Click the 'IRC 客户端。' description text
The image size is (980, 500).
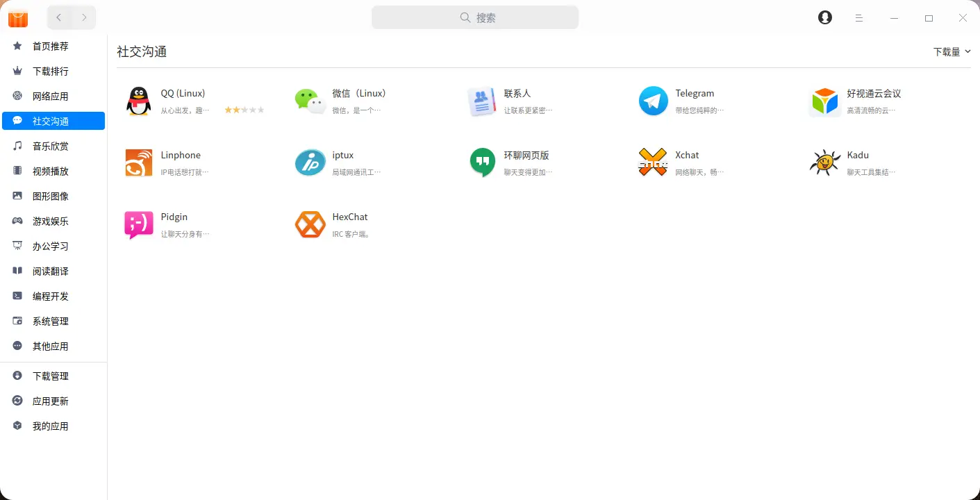click(x=351, y=234)
